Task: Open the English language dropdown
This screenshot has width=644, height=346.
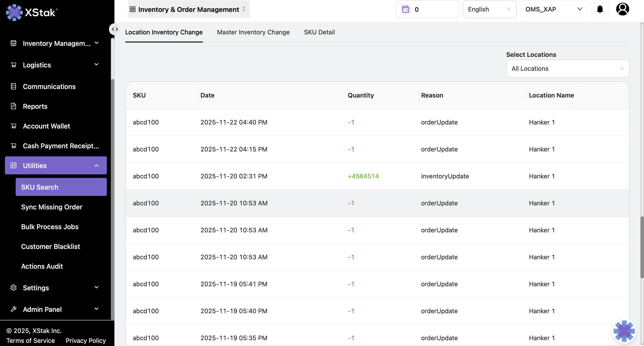Action: click(x=489, y=9)
